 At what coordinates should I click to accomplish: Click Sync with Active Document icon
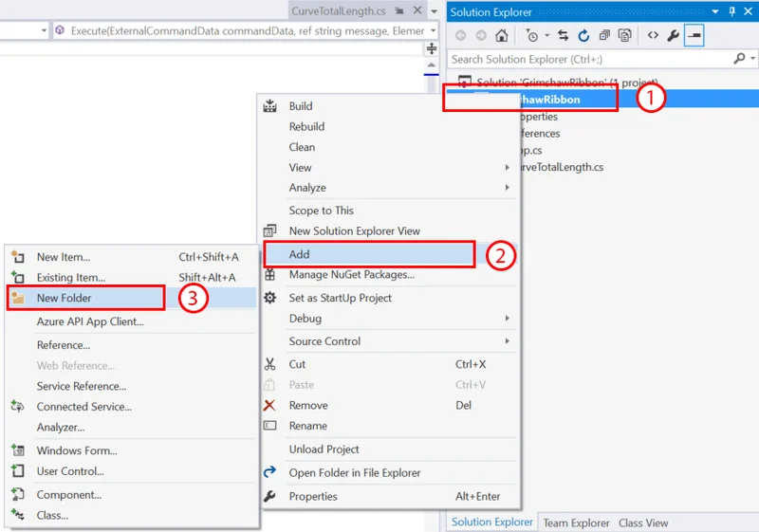[563, 35]
